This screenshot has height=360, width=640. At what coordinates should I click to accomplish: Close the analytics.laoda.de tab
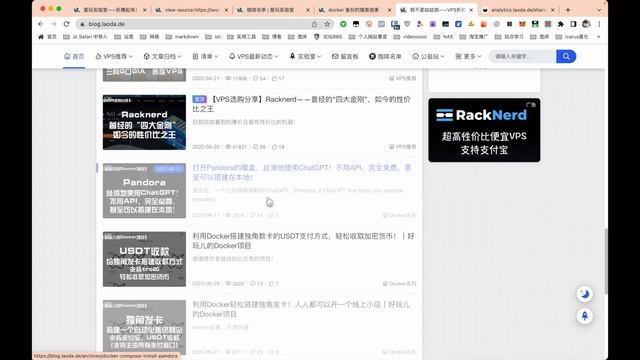coord(553,9)
